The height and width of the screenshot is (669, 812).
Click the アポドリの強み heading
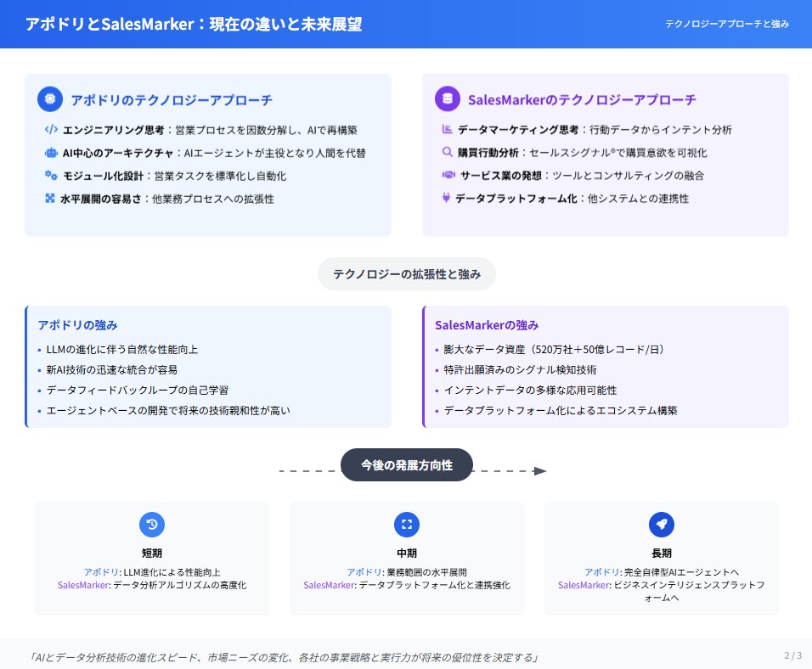point(77,325)
